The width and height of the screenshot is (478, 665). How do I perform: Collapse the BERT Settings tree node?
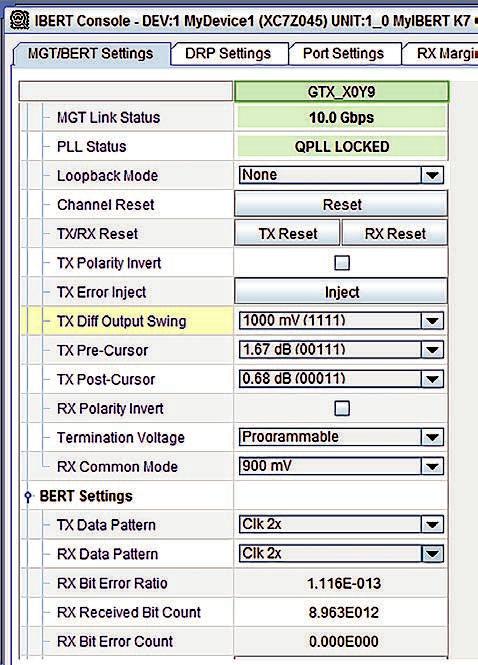pos(28,495)
